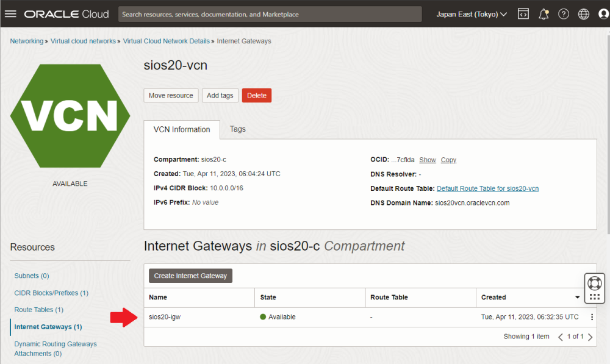Image resolution: width=610 pixels, height=364 pixels.
Task: Click the DNS Domain Name value
Action: 472,203
